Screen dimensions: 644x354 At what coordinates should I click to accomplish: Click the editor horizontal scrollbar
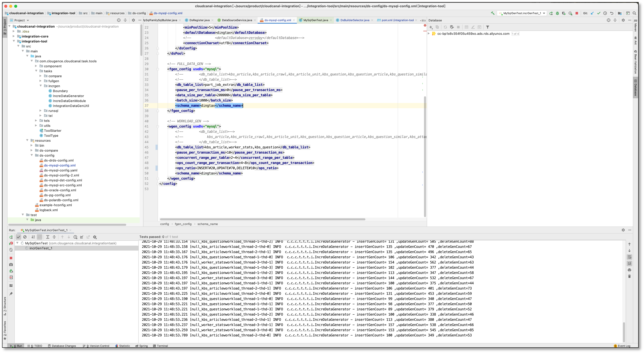pyautogui.click(x=262, y=219)
